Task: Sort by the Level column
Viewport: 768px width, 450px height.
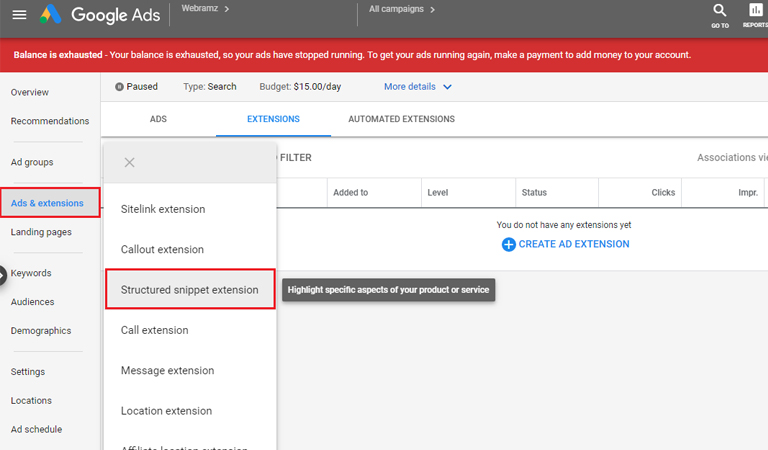Action: pos(437,193)
